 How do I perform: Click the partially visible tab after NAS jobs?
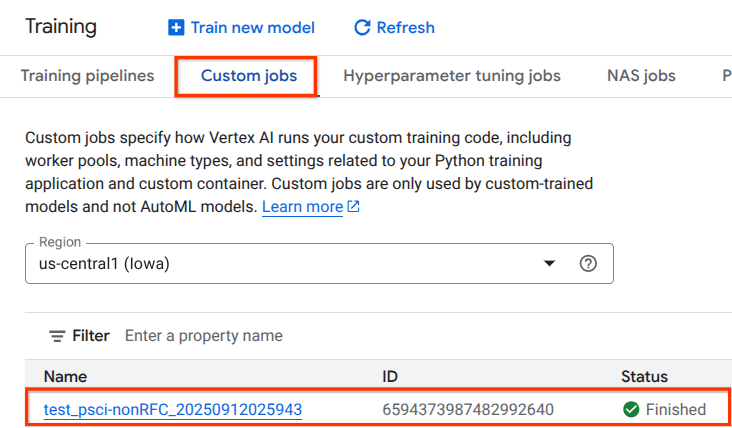pyautogui.click(x=725, y=76)
